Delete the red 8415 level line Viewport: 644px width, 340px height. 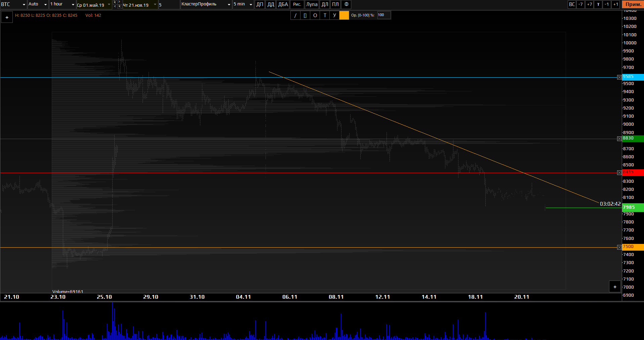(x=619, y=173)
